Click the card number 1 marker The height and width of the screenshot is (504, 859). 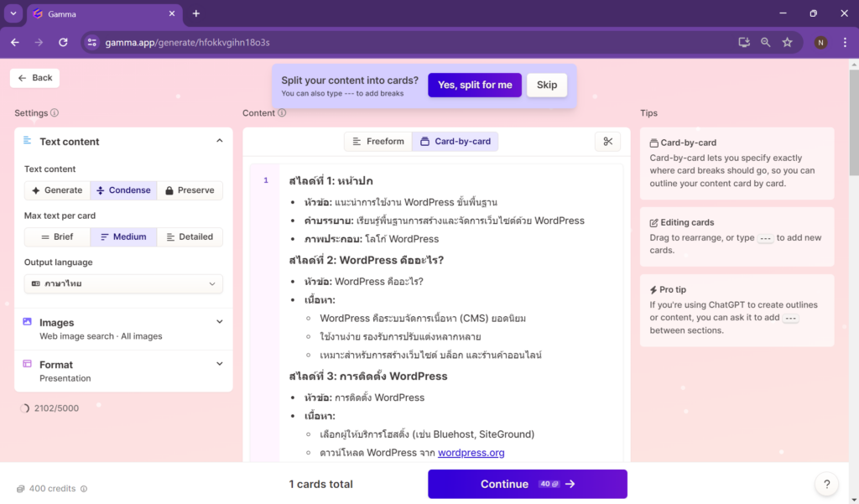tap(266, 180)
